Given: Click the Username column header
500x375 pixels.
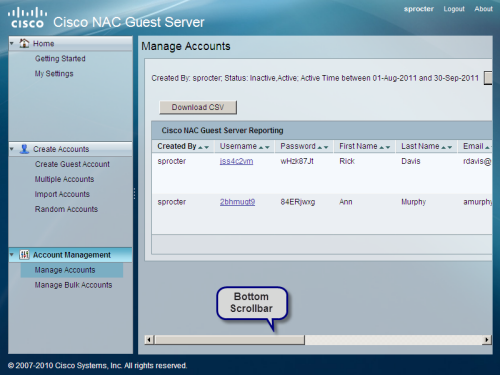Looking at the screenshot, I should click(238, 146).
